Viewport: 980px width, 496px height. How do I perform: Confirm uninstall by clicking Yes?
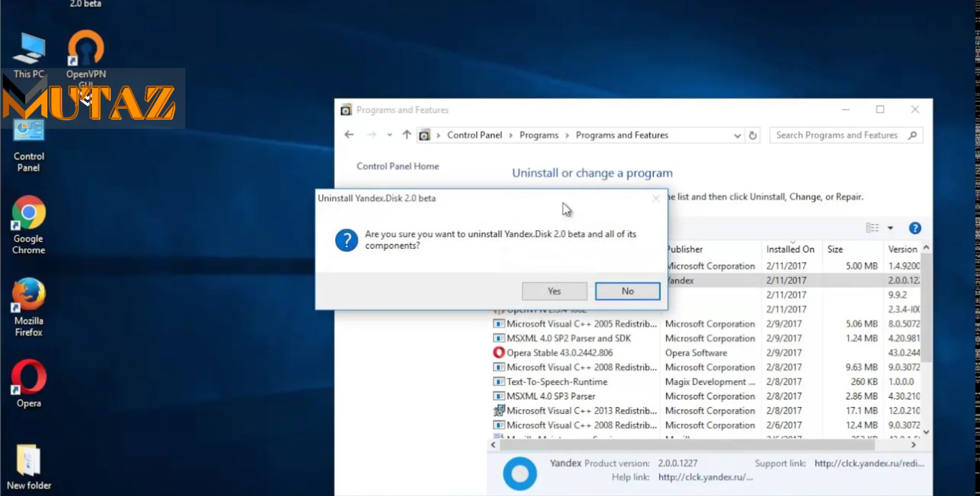pyautogui.click(x=554, y=291)
